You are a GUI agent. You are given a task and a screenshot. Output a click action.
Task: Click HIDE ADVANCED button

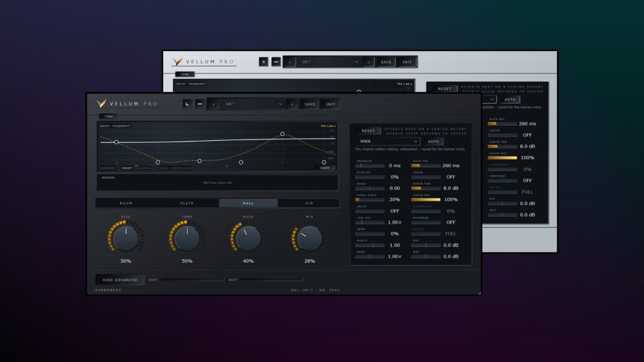coord(120,280)
